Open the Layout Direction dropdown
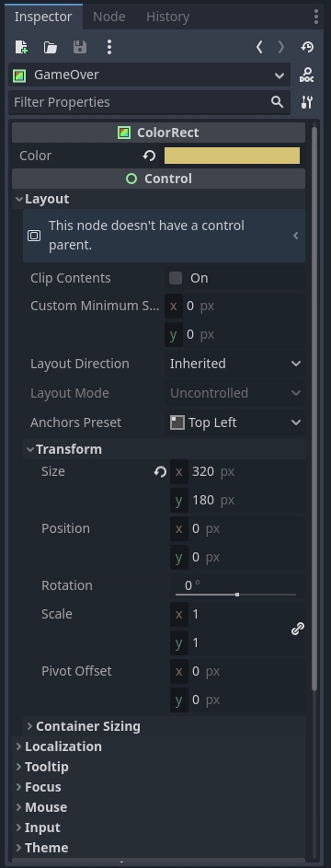331x868 pixels. (x=234, y=364)
